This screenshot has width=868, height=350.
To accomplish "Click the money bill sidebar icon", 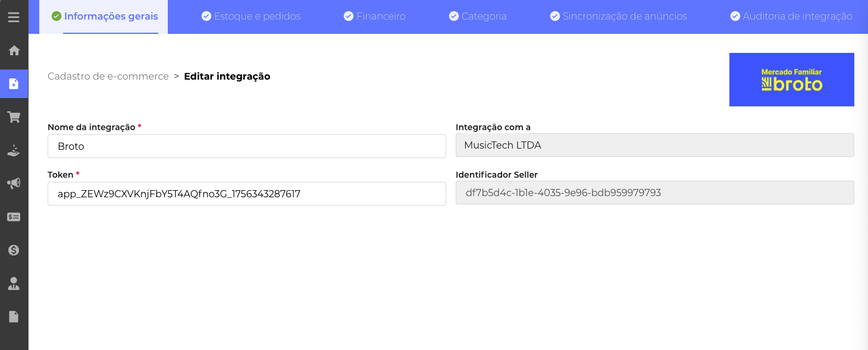I will (x=14, y=217).
